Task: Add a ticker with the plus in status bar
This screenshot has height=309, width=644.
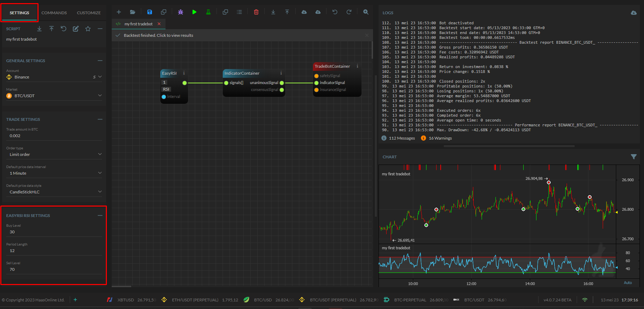Action: (75, 300)
